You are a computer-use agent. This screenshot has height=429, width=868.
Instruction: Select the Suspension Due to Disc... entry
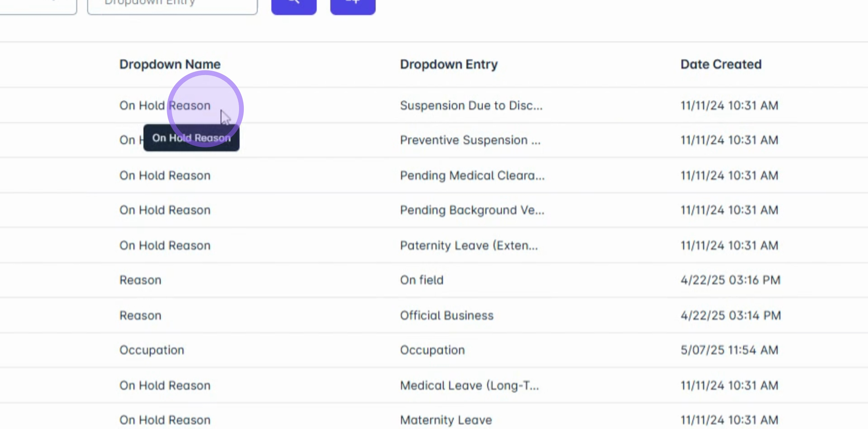(x=471, y=106)
